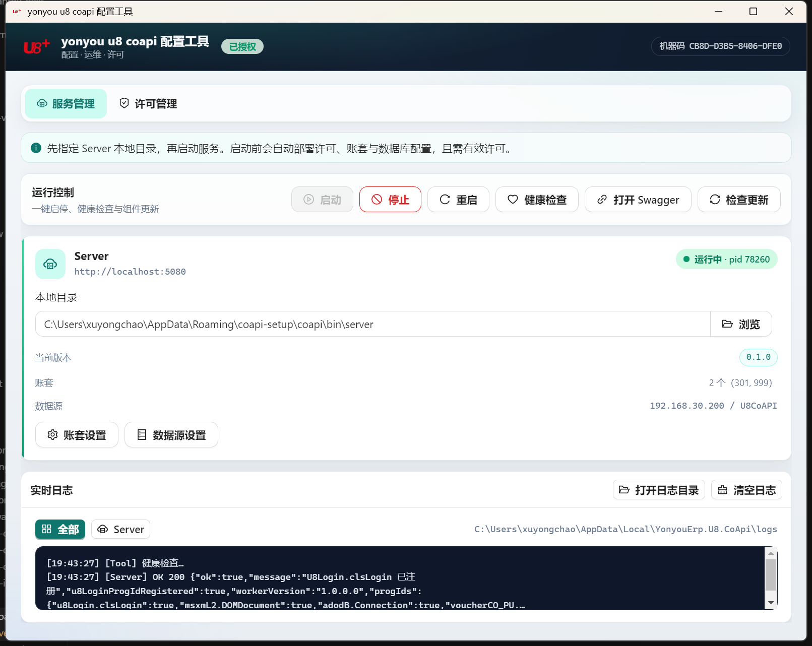
Task: Open the http://localhost:5080 server link
Action: (130, 272)
